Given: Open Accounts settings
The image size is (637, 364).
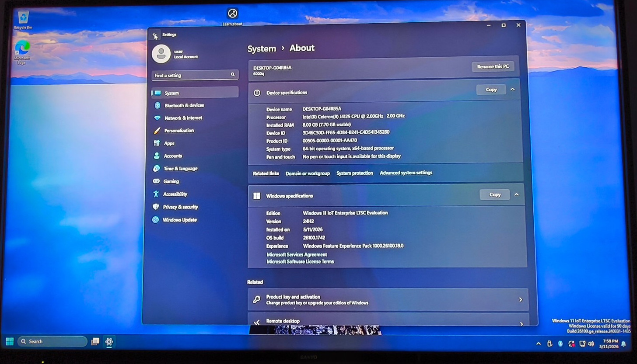Looking at the screenshot, I should click(195, 156).
